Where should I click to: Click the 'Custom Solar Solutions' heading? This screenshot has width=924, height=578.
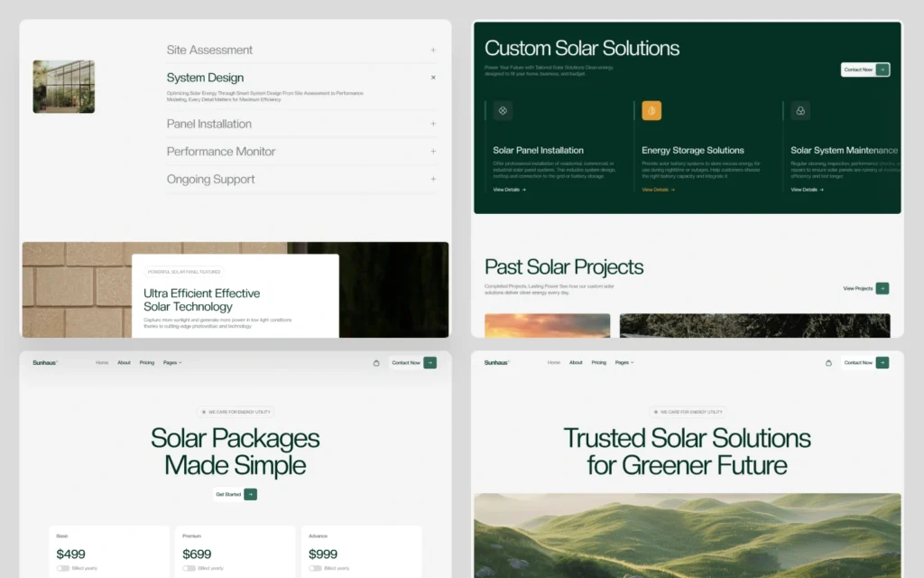[x=582, y=49]
